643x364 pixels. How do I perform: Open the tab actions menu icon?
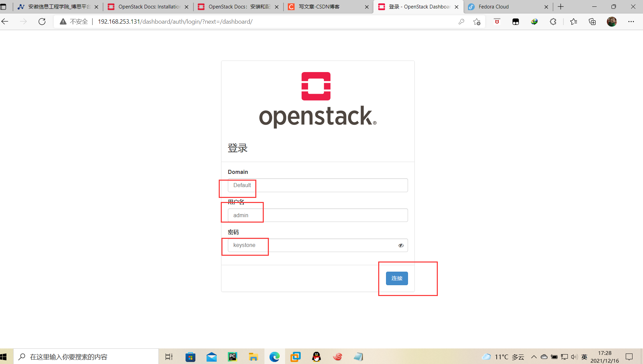click(3, 7)
